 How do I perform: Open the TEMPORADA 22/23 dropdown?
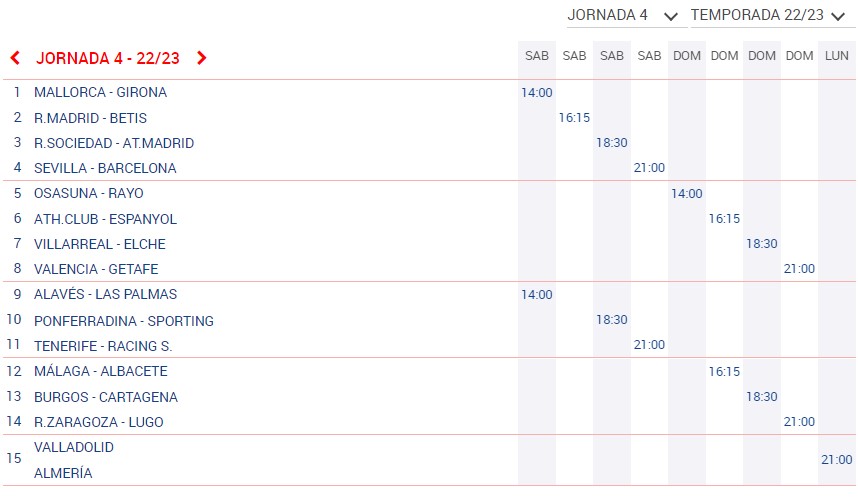point(772,15)
